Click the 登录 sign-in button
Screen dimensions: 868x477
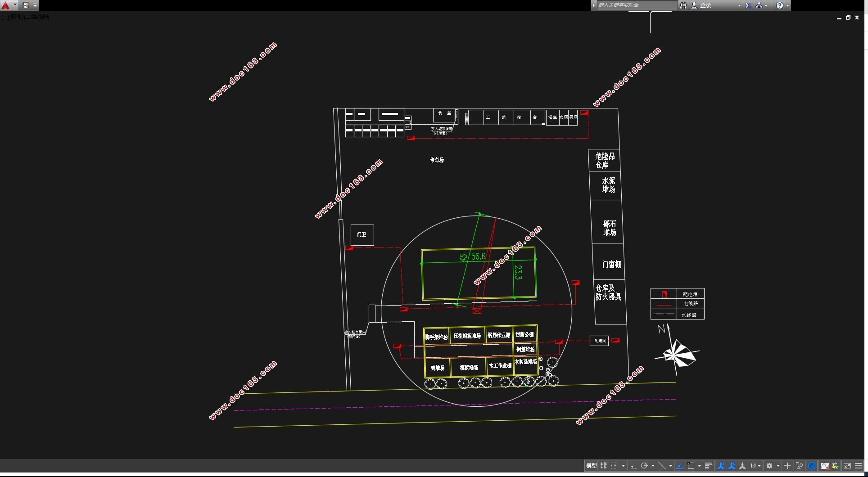pos(702,5)
